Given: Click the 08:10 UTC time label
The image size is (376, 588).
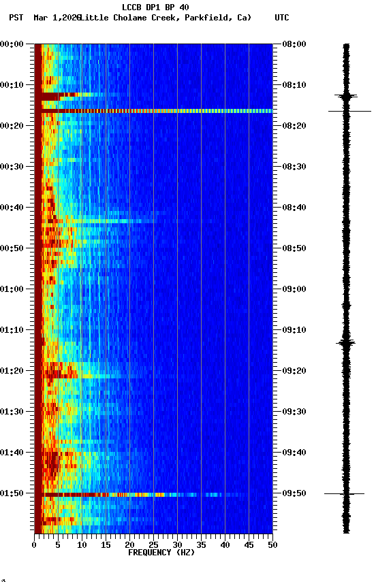Looking at the screenshot, I should [294, 85].
